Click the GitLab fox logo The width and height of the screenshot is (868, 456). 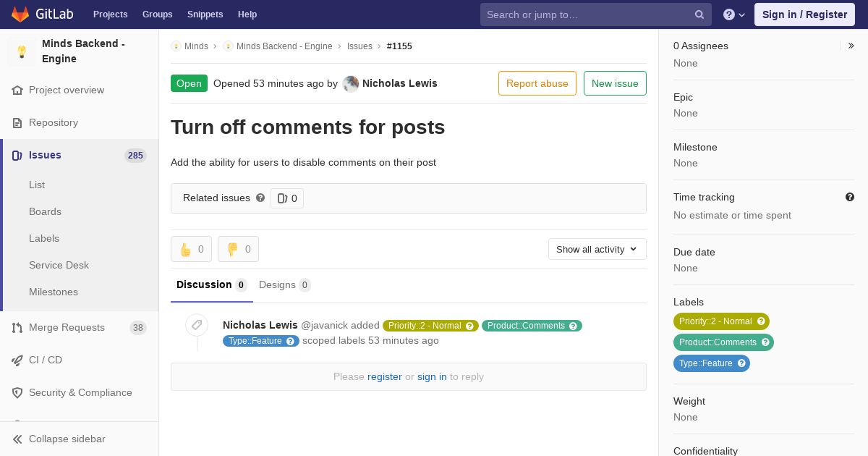tap(20, 14)
